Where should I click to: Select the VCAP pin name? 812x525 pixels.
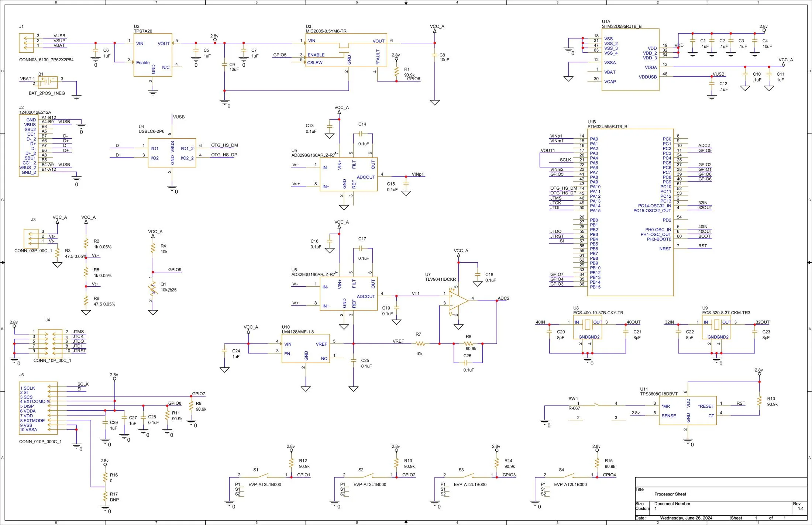point(610,82)
